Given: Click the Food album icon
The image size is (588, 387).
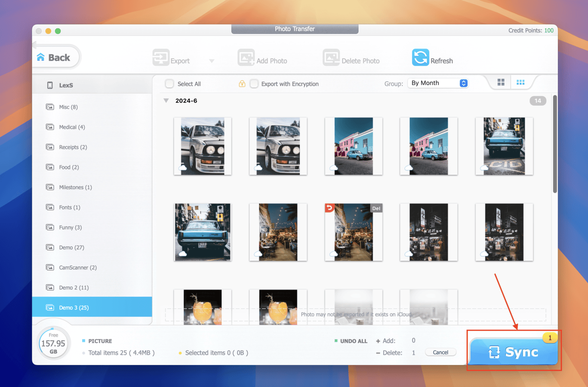Looking at the screenshot, I should click(50, 167).
